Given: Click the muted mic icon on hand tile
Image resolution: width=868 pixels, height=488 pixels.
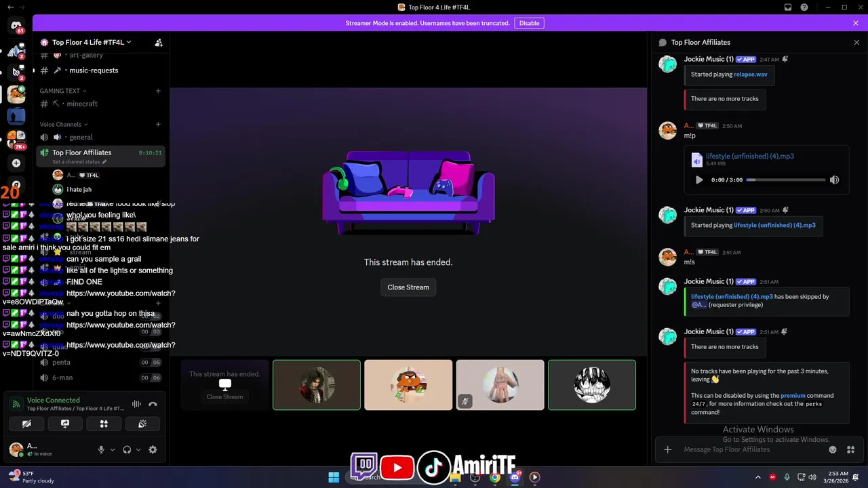Looking at the screenshot, I should [465, 401].
